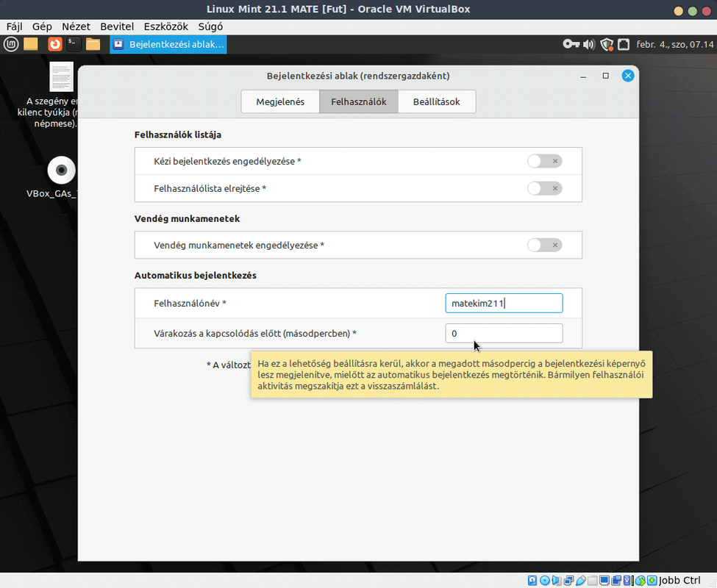Launch Firefox from the panel

(55, 44)
